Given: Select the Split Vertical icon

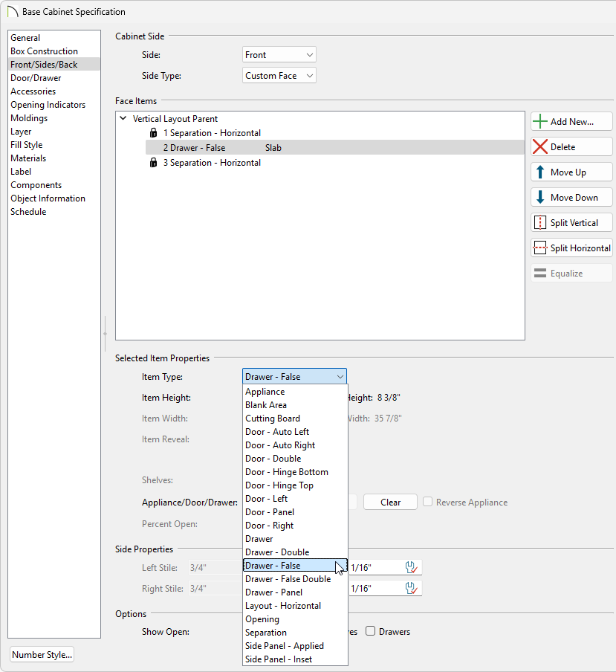Looking at the screenshot, I should (540, 222).
